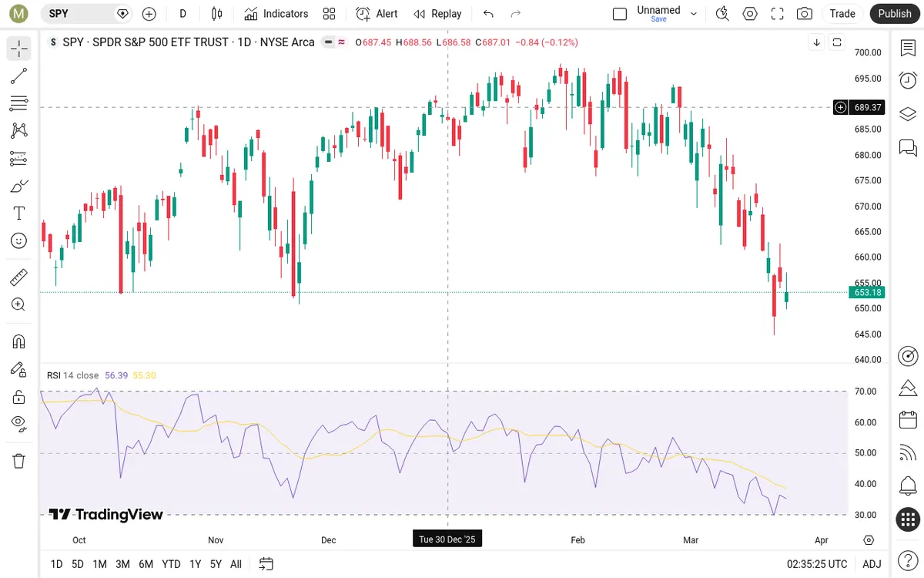Toggle hide all drawings eye
924x578 pixels.
coord(19,424)
